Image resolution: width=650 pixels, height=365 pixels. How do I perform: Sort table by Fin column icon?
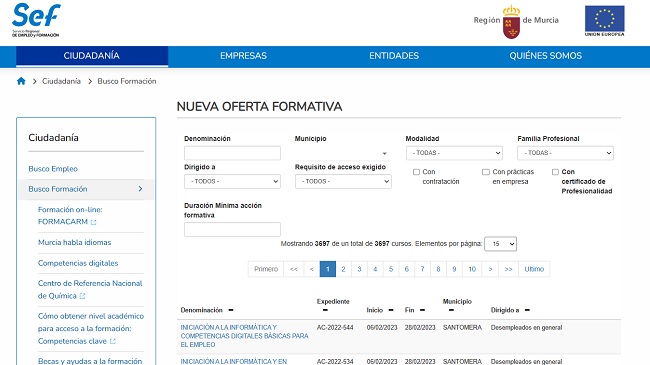pyautogui.click(x=422, y=310)
